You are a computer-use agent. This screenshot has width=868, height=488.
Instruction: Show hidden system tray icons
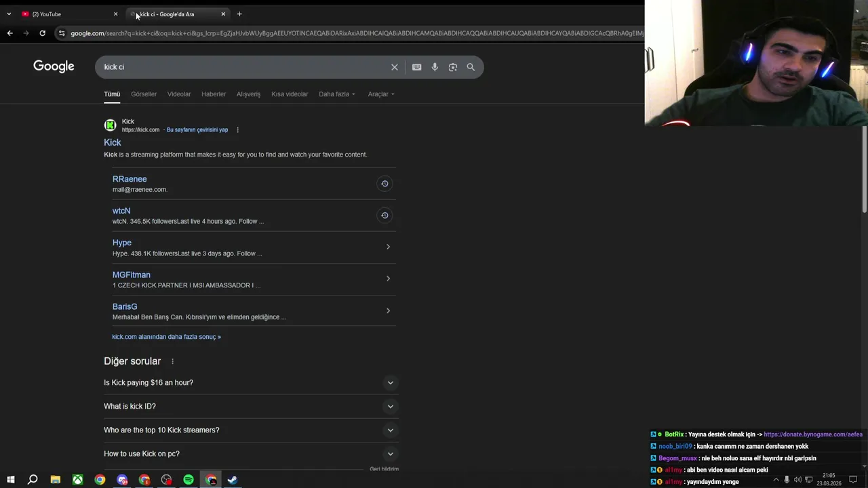tap(776, 480)
